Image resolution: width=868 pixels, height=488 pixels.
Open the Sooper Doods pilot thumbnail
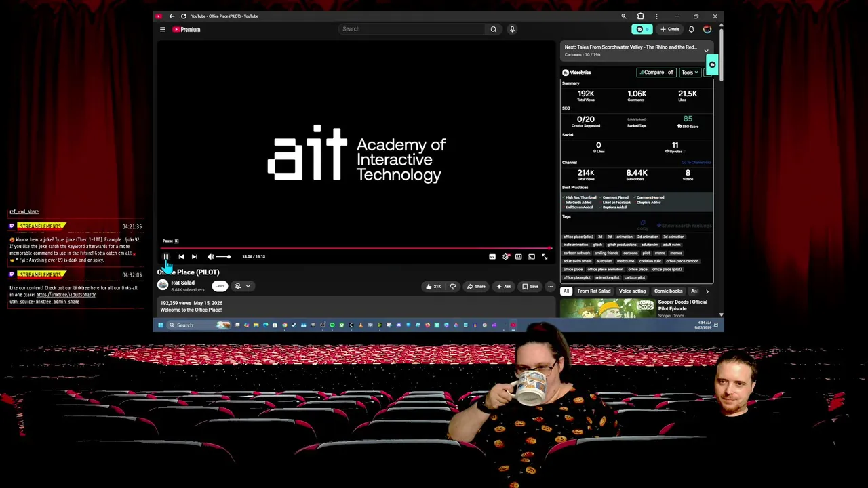(608, 308)
